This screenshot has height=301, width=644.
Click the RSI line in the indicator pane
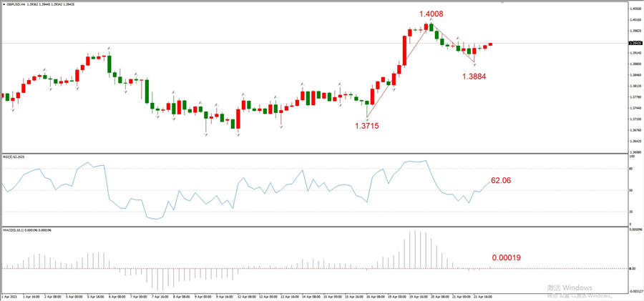pos(246,189)
